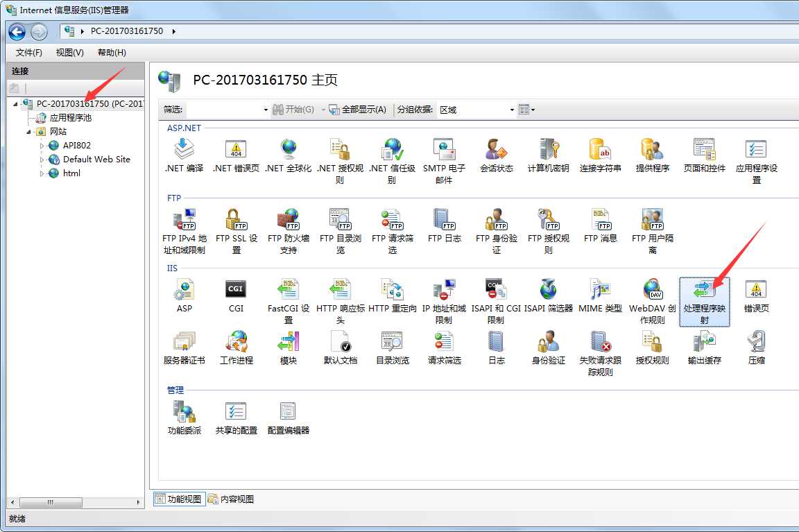This screenshot has height=532, width=799.
Task: Open MIME 类型 feature
Action: (x=600, y=296)
